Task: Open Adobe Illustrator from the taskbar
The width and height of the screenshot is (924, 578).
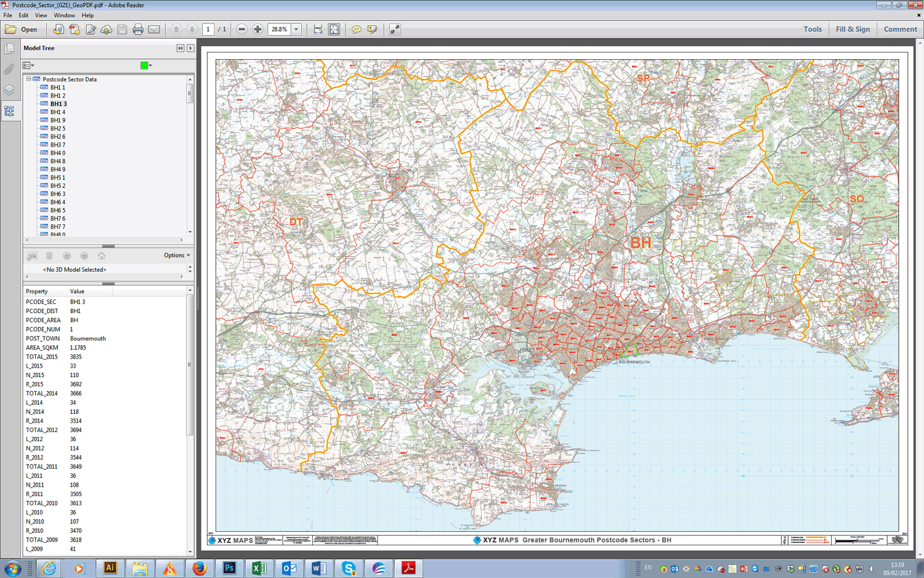Action: [110, 568]
